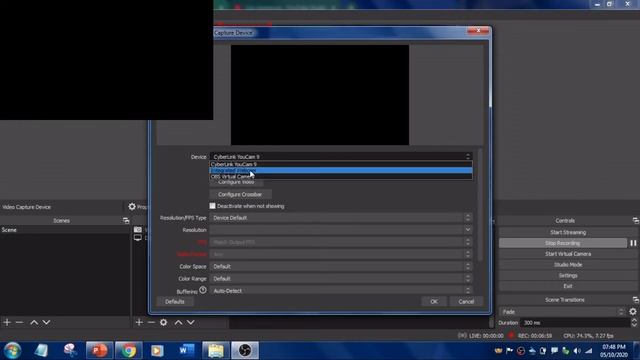Open the disabled Video Format dropdown

click(x=341, y=254)
